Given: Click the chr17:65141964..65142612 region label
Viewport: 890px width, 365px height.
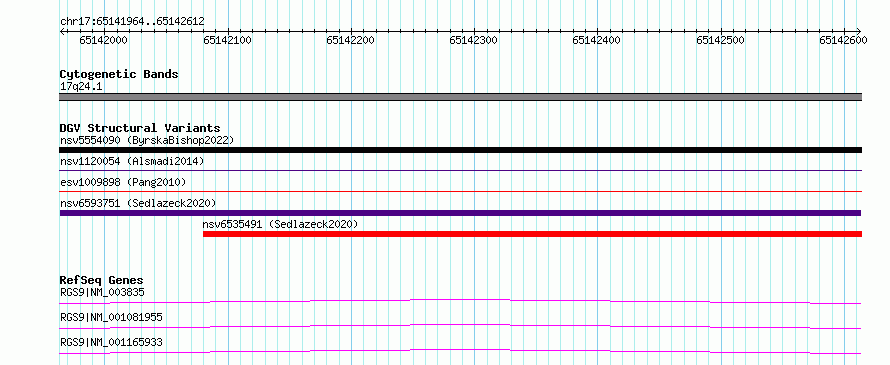Looking at the screenshot, I should coord(132,22).
